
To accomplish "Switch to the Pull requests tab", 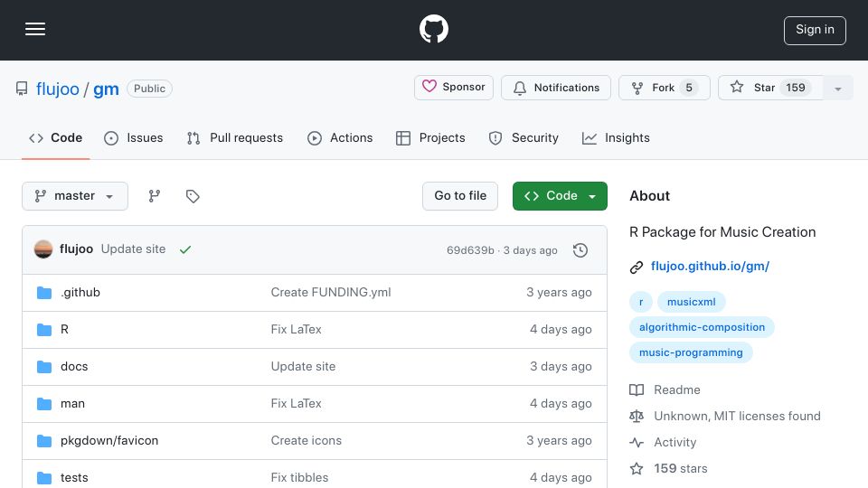I will (235, 137).
